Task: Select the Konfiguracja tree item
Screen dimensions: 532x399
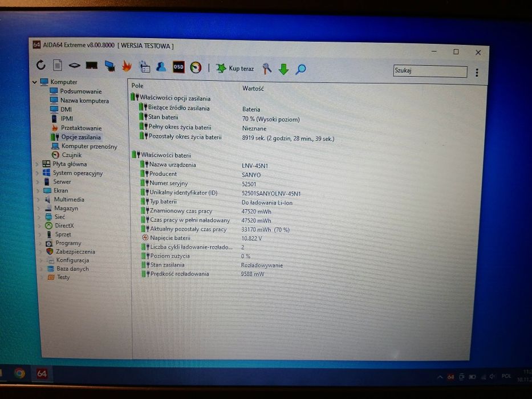Action: tap(72, 260)
